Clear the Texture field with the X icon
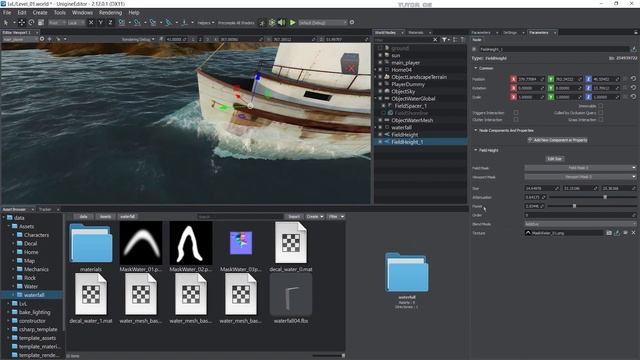This screenshot has width=640, height=360. [x=633, y=233]
